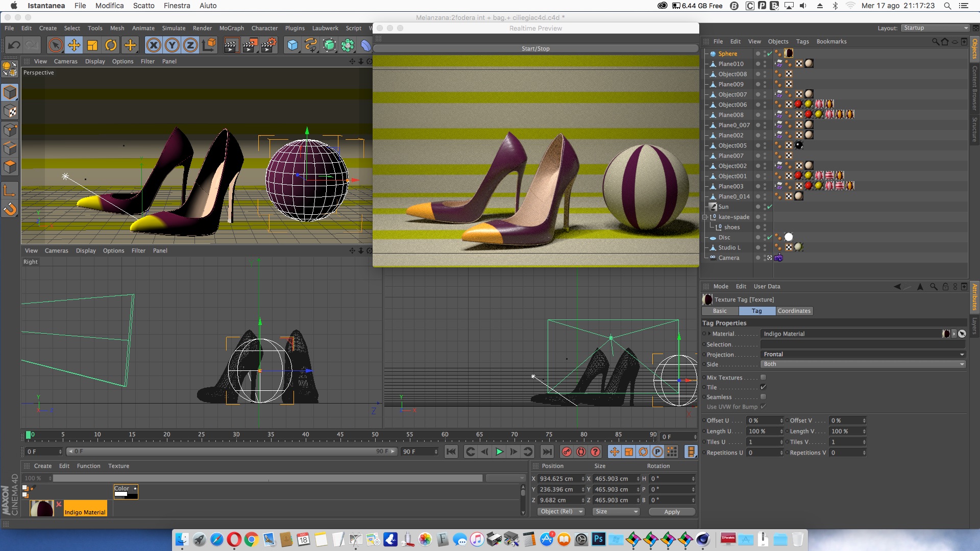Viewport: 980px width, 551px height.
Task: Switch the coordinate system icon
Action: (209, 45)
